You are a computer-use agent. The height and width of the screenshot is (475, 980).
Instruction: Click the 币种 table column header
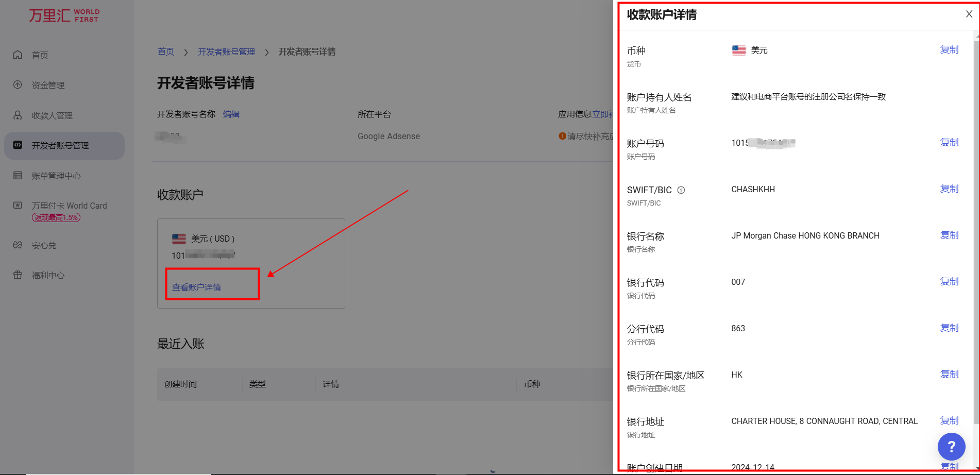(532, 384)
